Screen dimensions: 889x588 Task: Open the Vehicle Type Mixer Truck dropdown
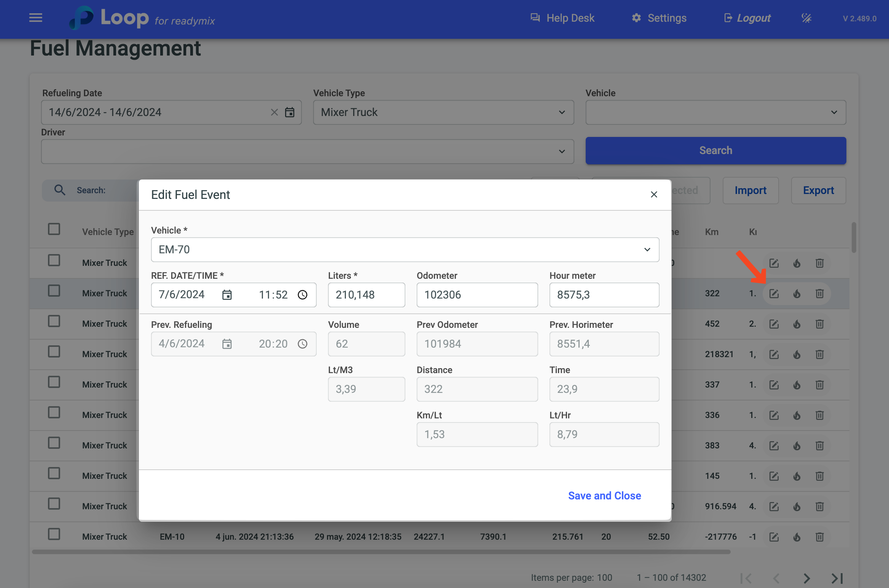pyautogui.click(x=443, y=112)
